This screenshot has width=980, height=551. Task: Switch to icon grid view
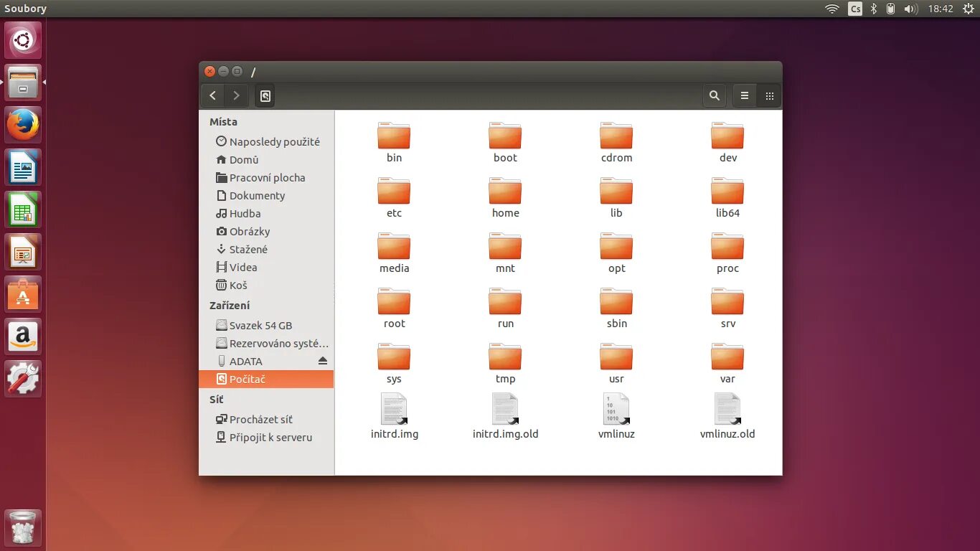coord(769,95)
